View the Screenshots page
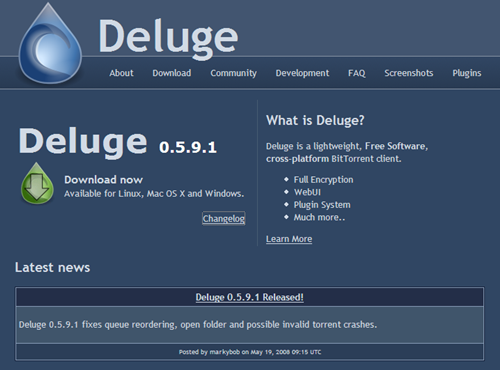 coord(409,73)
